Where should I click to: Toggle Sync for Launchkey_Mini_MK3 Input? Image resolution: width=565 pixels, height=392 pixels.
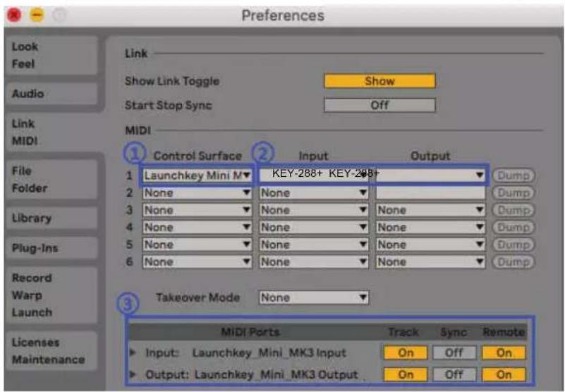coord(454,353)
